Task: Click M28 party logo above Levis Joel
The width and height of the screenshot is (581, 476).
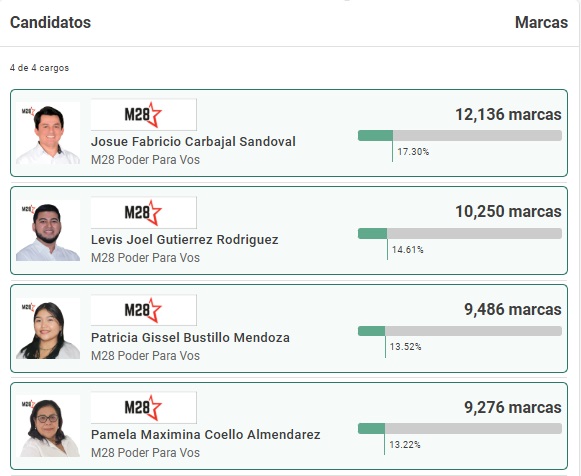Action: (143, 213)
